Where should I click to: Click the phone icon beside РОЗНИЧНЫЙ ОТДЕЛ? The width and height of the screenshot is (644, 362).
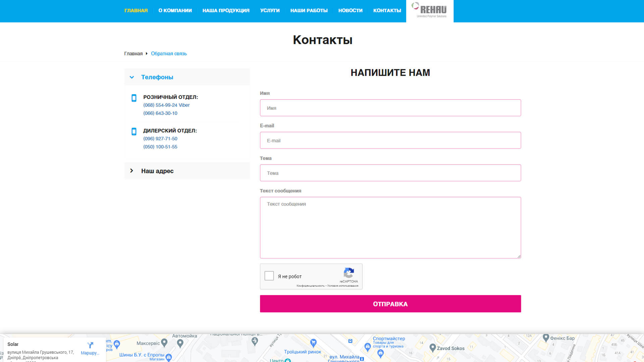point(134,98)
